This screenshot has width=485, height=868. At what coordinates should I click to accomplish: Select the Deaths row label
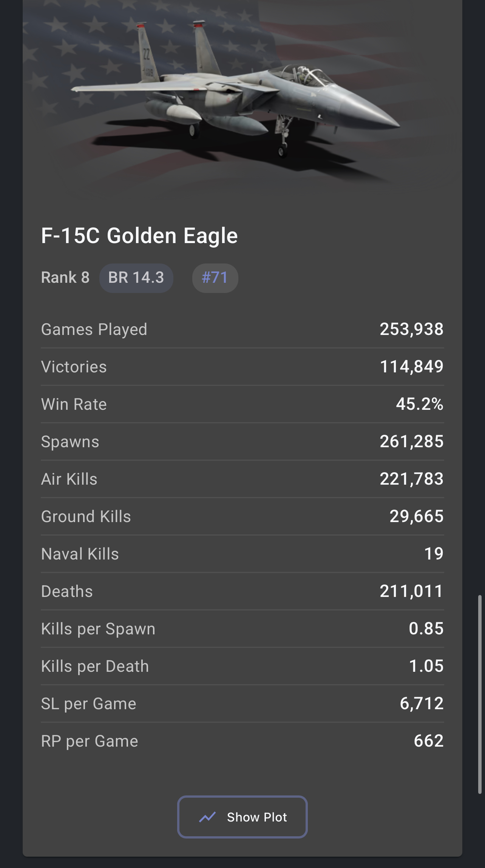tap(67, 591)
